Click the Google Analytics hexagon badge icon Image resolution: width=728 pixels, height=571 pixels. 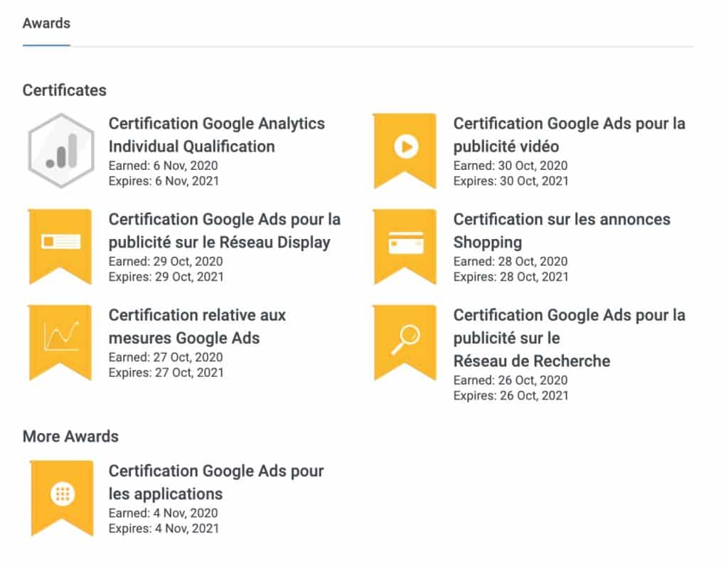click(x=61, y=151)
